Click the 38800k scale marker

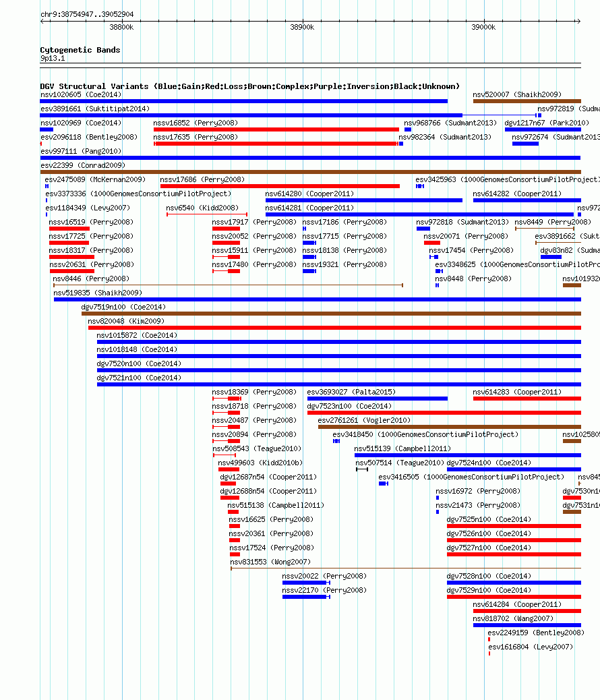pos(121,27)
